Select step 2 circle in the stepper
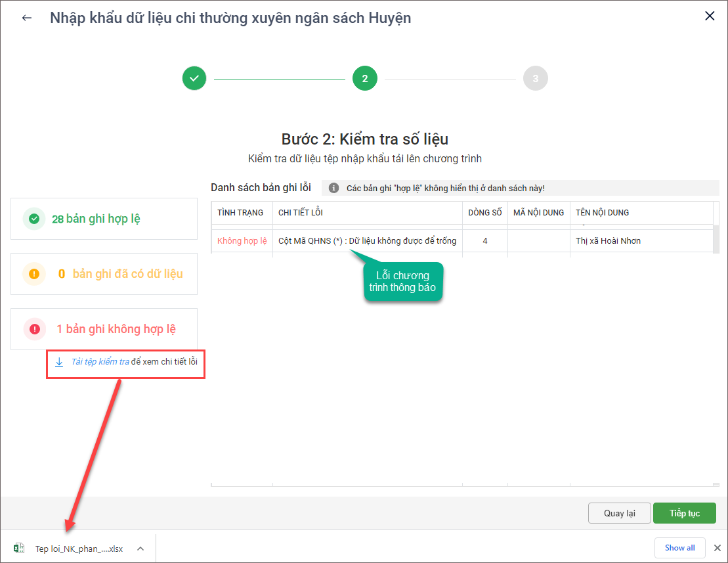 point(365,78)
